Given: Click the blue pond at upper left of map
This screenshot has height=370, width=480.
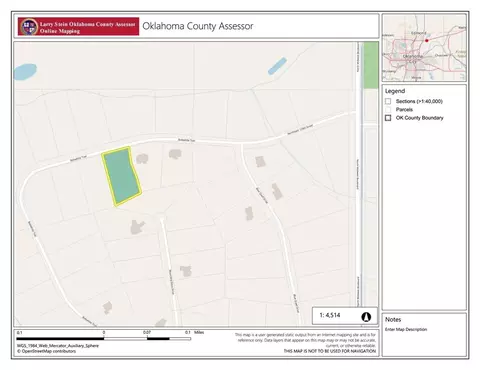Looking at the screenshot, I should [25, 72].
